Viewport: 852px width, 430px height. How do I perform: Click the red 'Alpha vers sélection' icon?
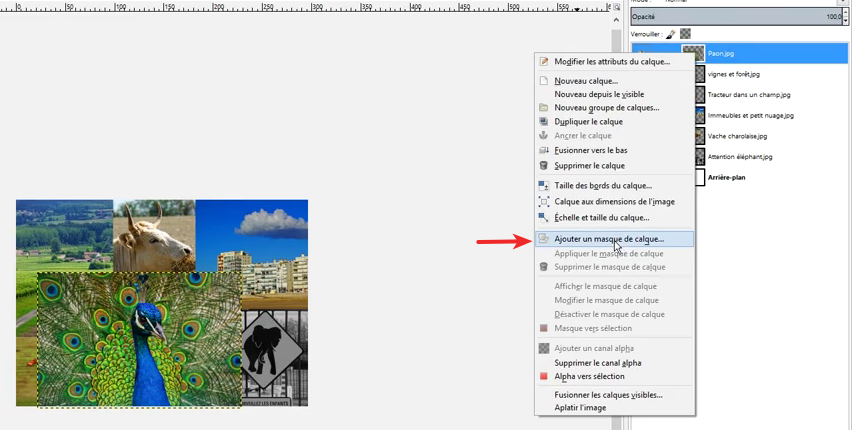pos(544,377)
